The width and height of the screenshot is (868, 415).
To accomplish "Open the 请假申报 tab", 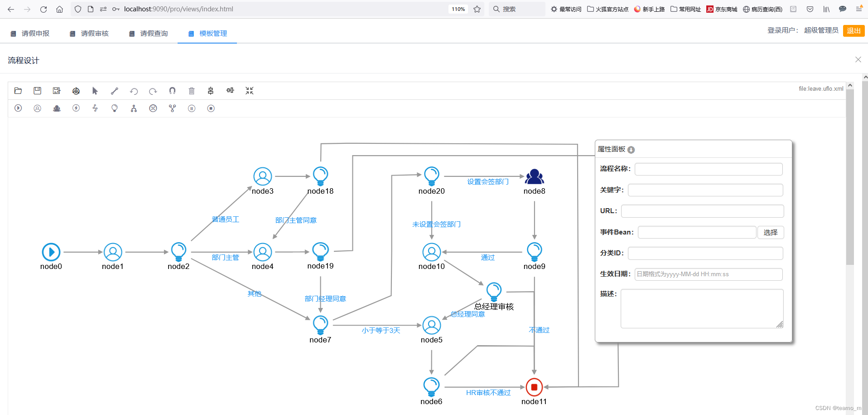I will click(x=30, y=34).
